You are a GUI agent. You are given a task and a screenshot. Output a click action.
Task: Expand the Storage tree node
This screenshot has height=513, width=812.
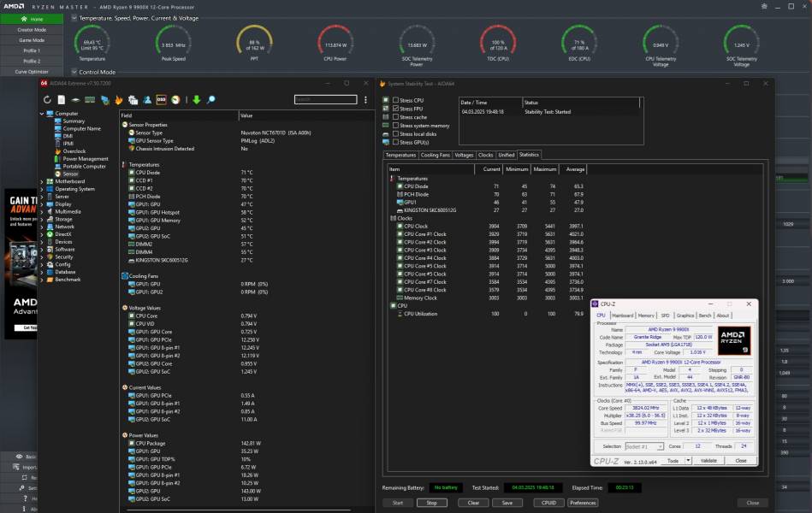point(42,220)
